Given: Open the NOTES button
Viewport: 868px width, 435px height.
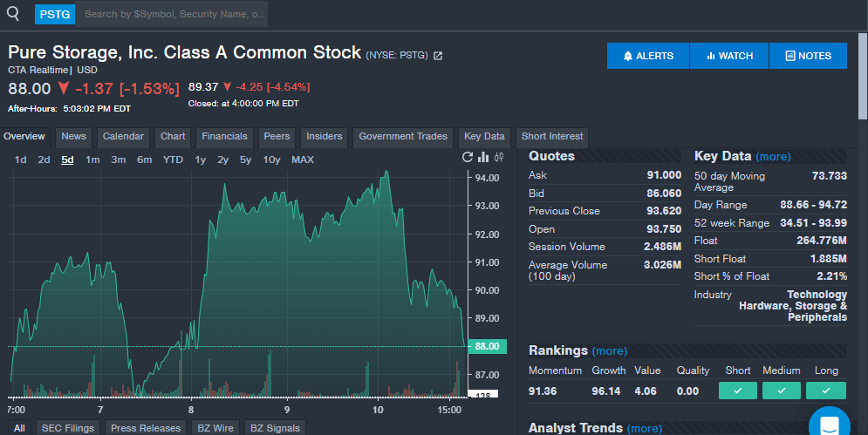Looking at the screenshot, I should 808,56.
